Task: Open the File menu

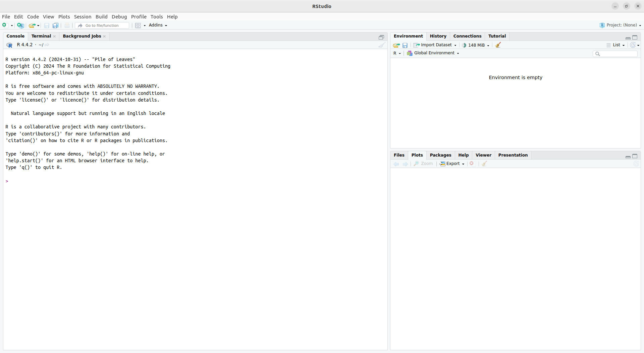Action: point(6,17)
